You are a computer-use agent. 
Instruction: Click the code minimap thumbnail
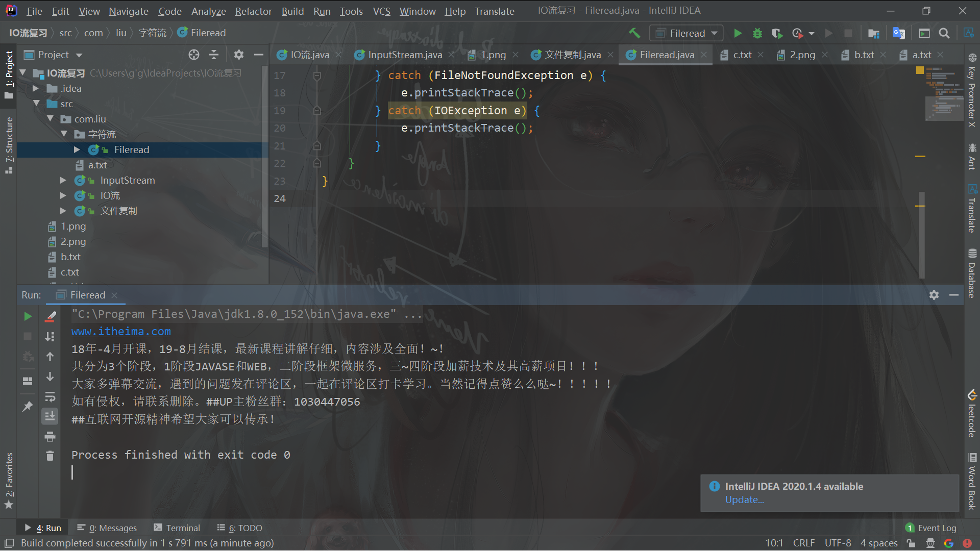pyautogui.click(x=944, y=94)
